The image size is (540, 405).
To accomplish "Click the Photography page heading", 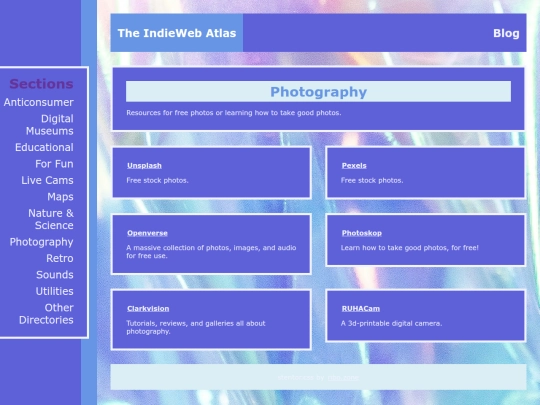I will [x=319, y=92].
